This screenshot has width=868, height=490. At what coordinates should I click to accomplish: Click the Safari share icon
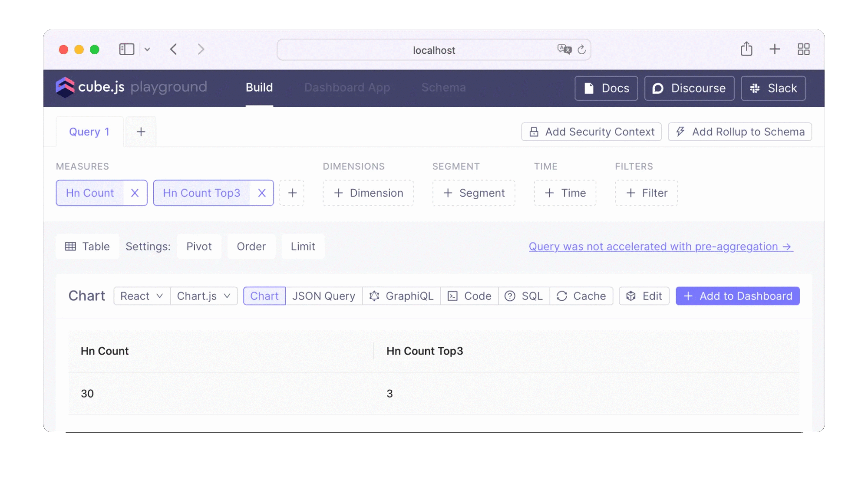(746, 49)
